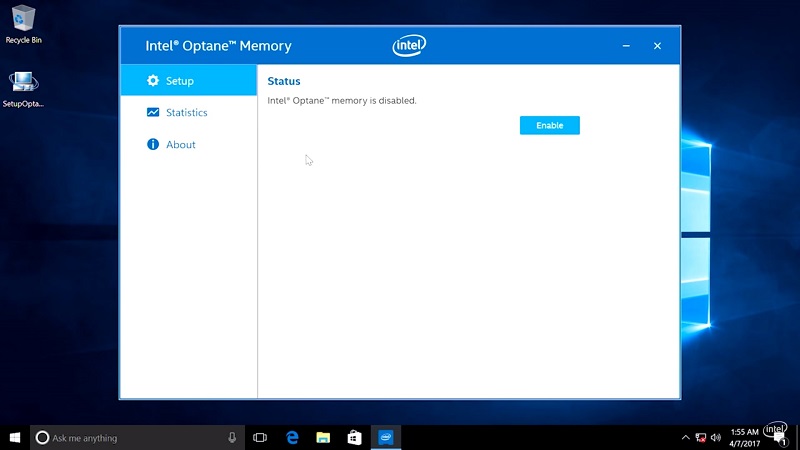Click Intel Optane Memory taskbar icon
This screenshot has width=800, height=450.
386,438
